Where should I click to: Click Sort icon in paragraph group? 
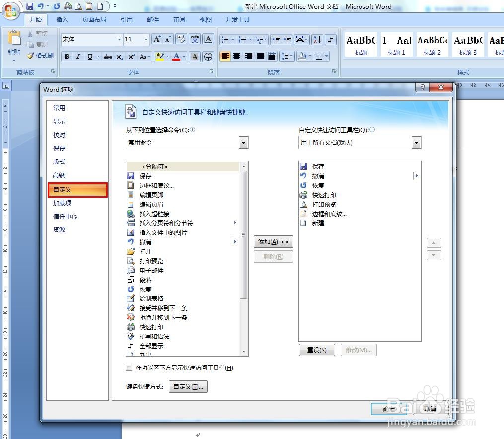tap(317, 39)
